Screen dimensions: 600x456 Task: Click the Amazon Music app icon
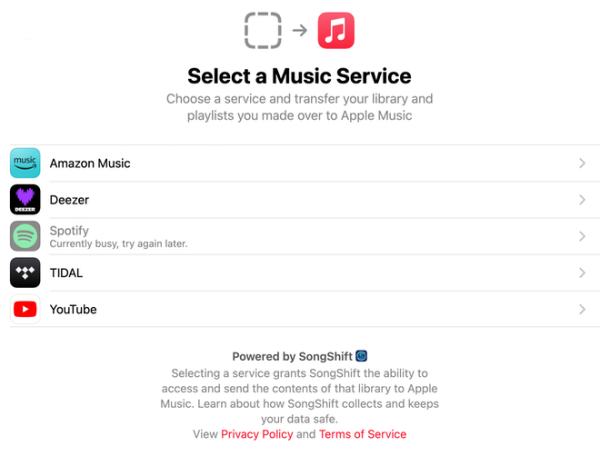25,163
